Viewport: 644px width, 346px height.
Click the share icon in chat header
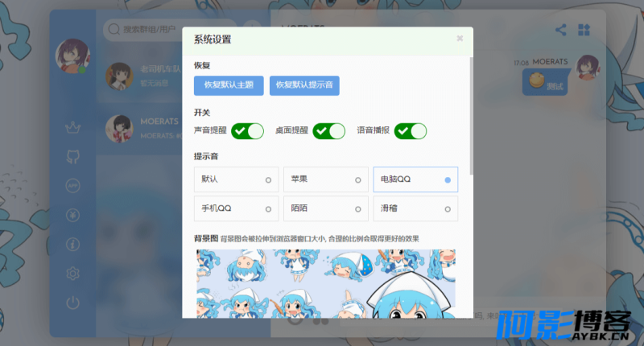pyautogui.click(x=560, y=30)
